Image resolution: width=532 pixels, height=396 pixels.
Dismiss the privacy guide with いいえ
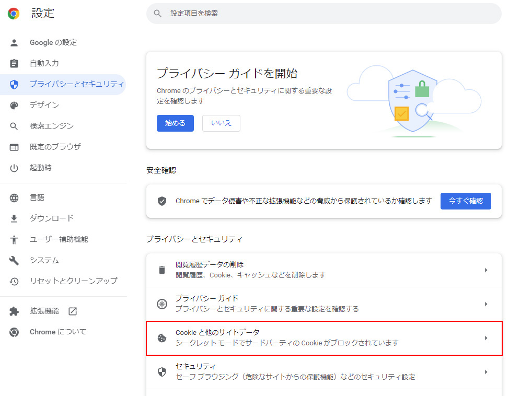[221, 123]
